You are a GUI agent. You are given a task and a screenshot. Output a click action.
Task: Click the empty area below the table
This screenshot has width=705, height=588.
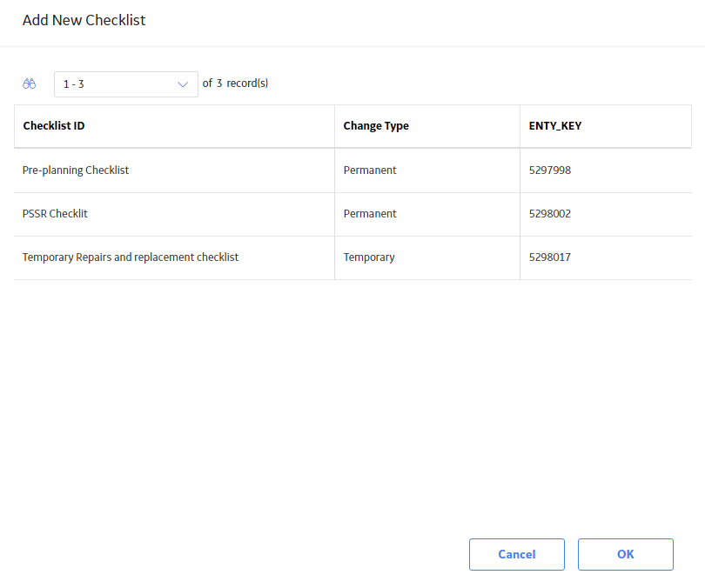pos(352,404)
